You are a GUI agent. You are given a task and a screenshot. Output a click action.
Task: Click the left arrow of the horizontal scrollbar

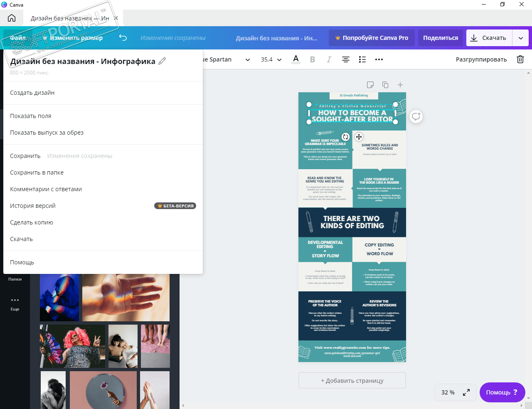point(183,406)
